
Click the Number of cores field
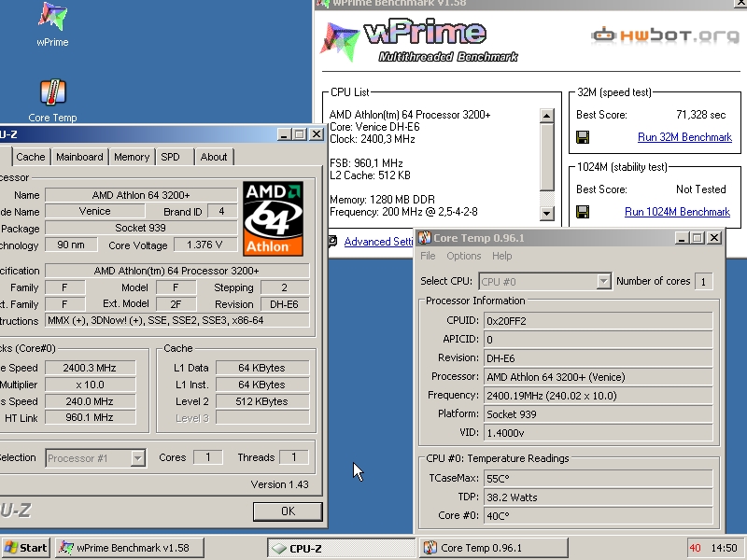coord(704,282)
